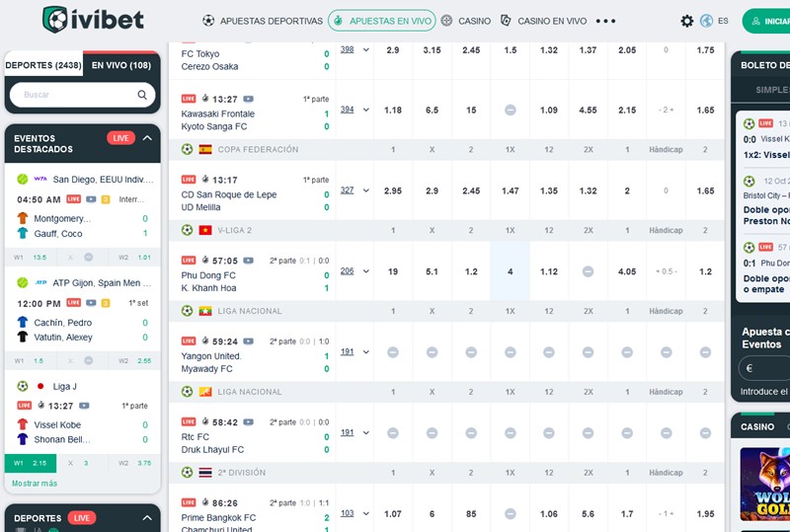The image size is (790, 532).
Task: Toggle LIVE filter in Eventos Destacados header
Action: click(x=120, y=138)
